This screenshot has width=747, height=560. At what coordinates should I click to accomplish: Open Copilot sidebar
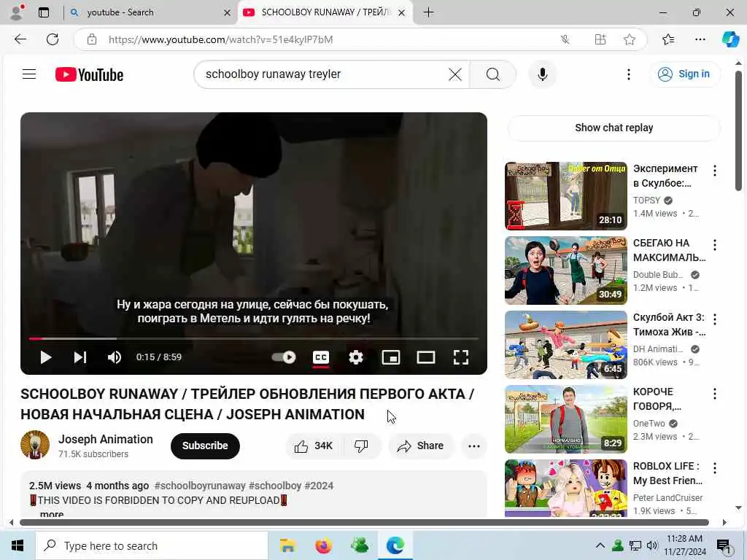(730, 39)
